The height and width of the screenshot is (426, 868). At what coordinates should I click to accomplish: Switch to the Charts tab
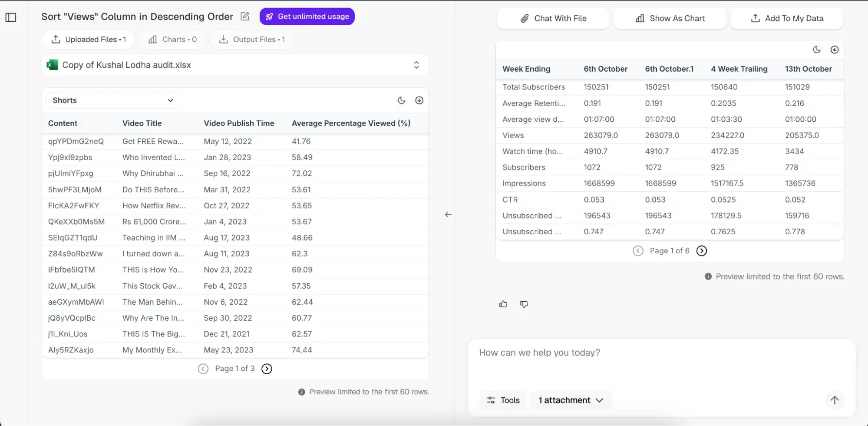click(x=172, y=39)
